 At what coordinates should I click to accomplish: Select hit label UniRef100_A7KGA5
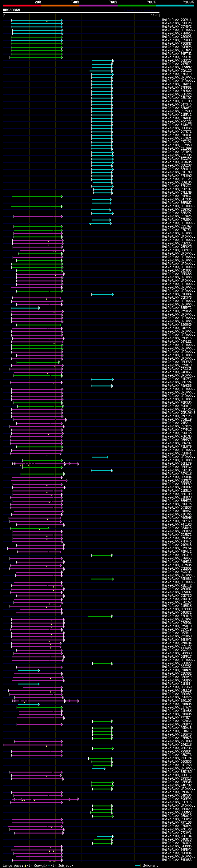[176, 176]
